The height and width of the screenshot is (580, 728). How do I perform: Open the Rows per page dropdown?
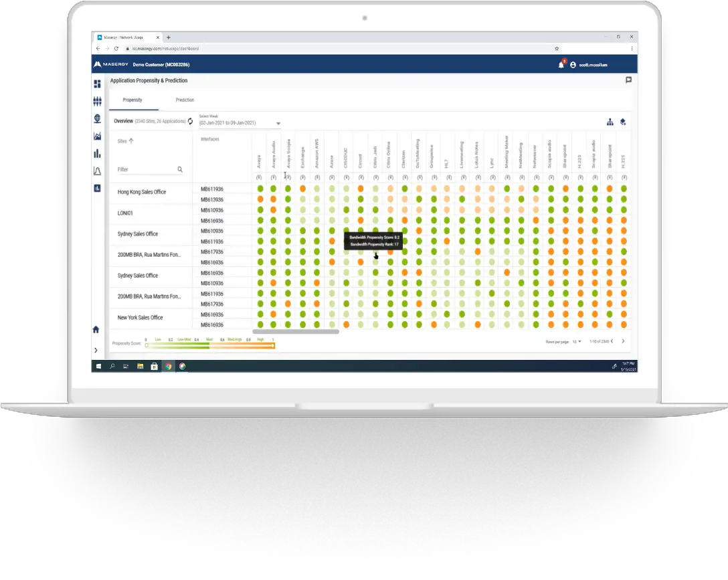click(577, 341)
